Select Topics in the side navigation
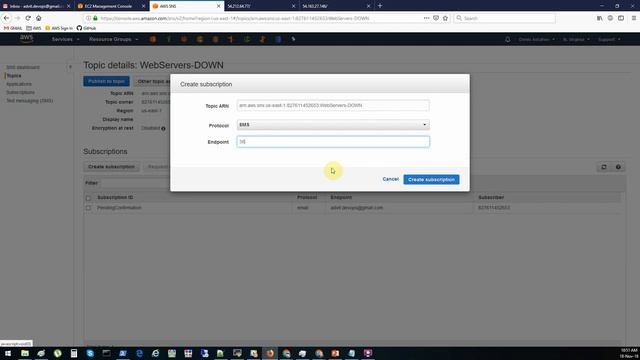 pyautogui.click(x=14, y=76)
